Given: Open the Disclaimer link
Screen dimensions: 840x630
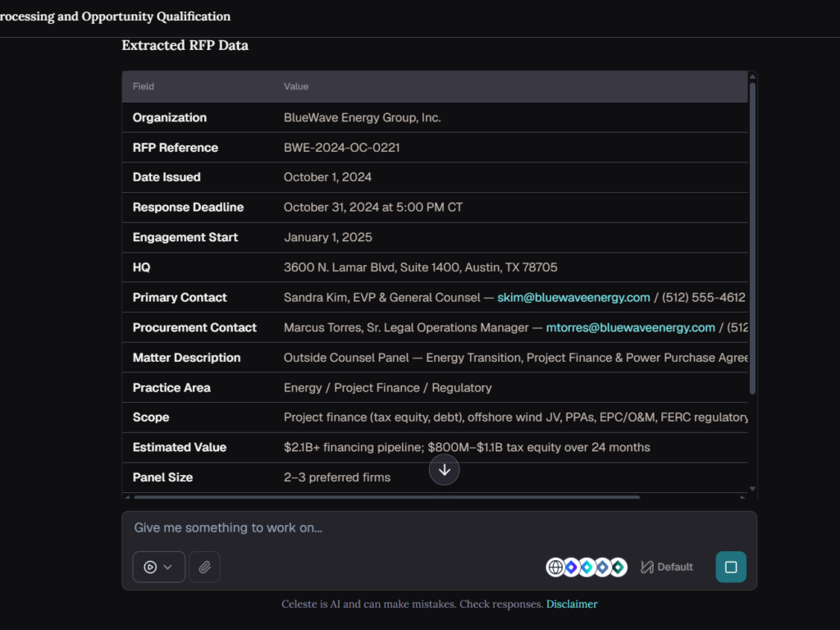Looking at the screenshot, I should (x=572, y=604).
